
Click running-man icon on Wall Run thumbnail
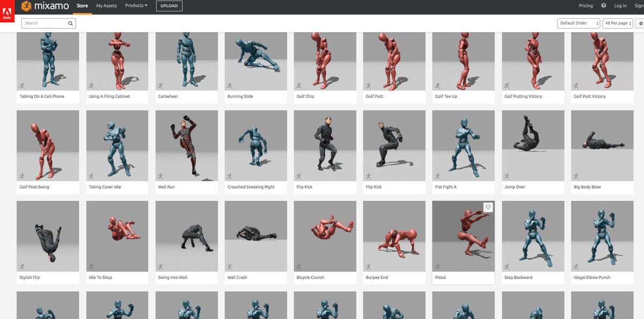coord(160,176)
